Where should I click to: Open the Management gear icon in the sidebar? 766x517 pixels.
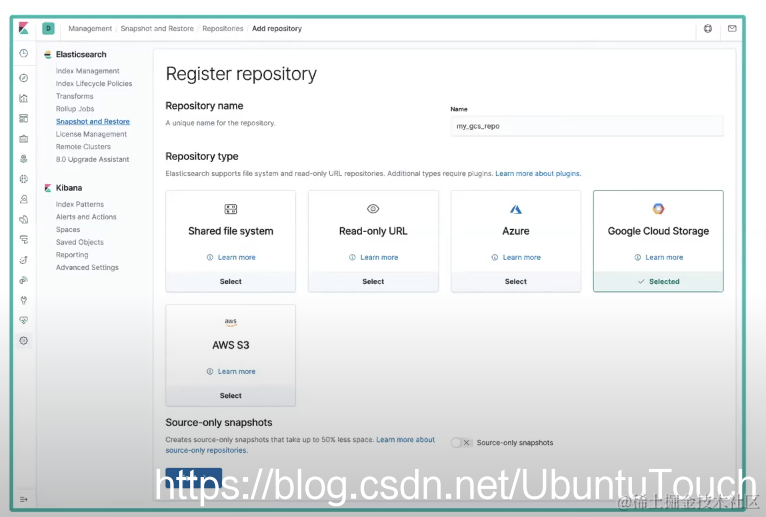coord(23,341)
